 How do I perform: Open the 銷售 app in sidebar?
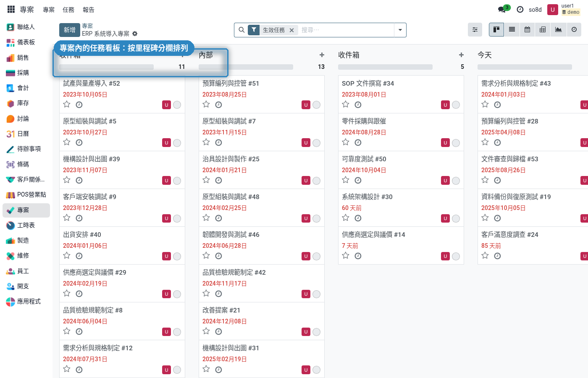(26, 58)
